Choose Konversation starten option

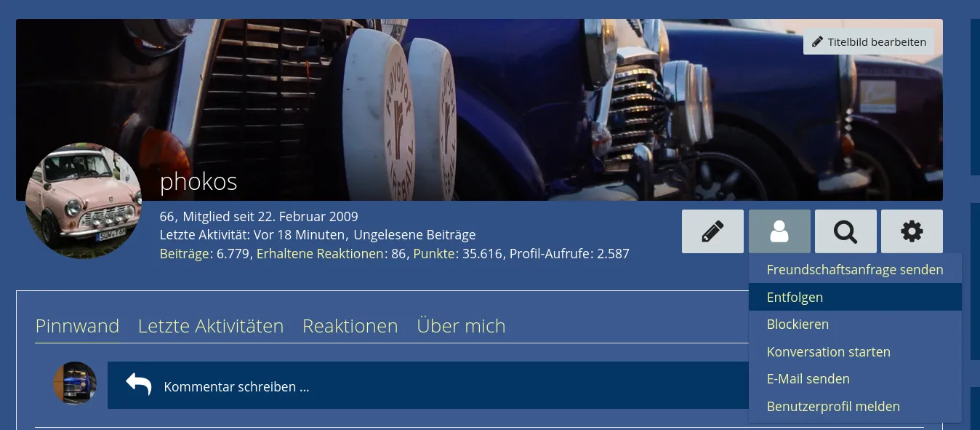click(x=855, y=351)
